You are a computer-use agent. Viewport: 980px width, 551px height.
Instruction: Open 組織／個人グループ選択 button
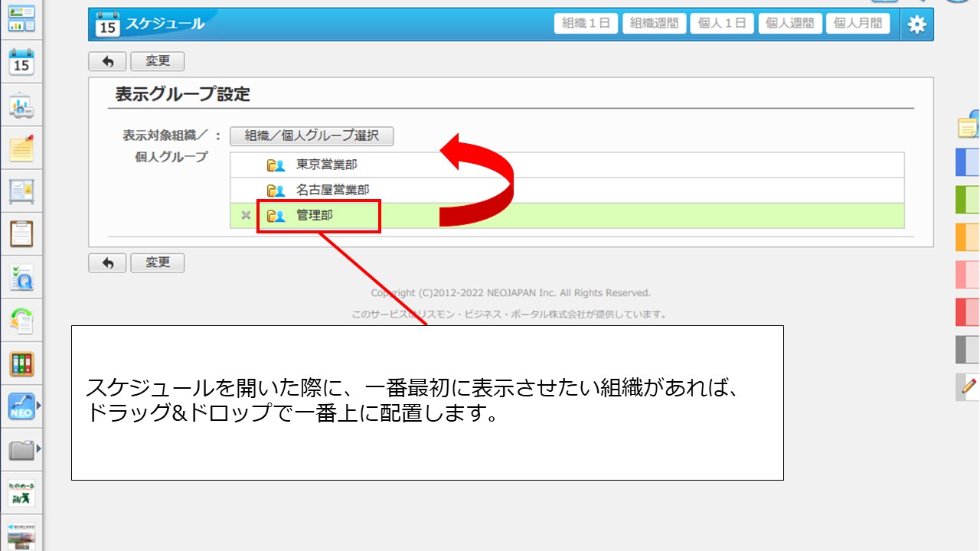312,136
